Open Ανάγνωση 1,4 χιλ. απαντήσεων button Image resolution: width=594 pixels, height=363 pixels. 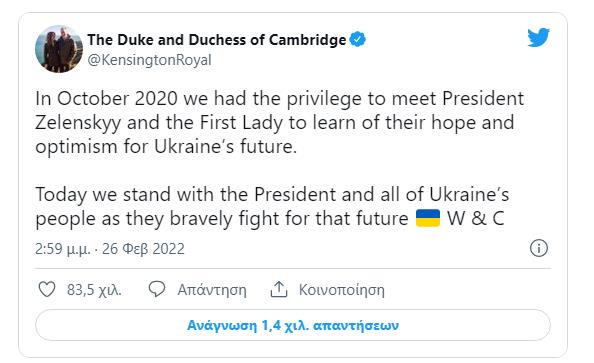[293, 325]
